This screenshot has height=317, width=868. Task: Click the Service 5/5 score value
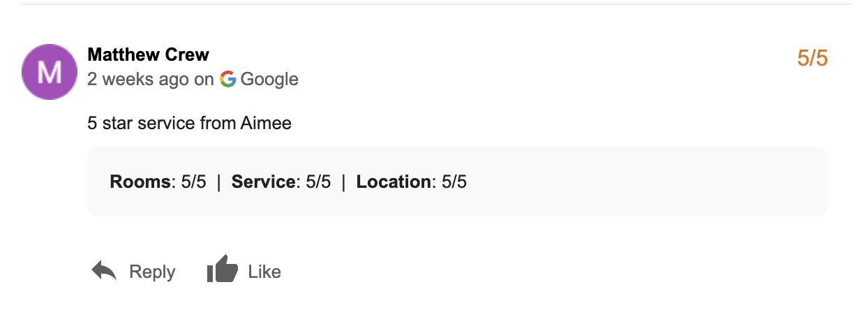(x=318, y=182)
